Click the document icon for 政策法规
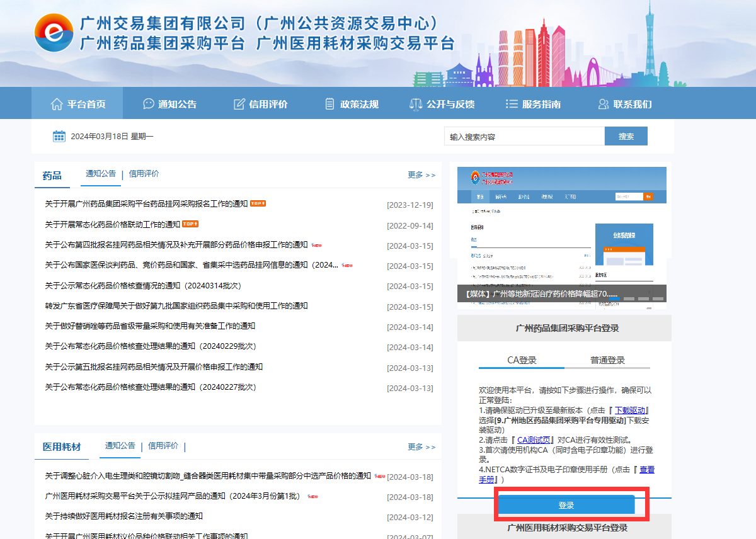This screenshot has height=539, width=756. point(329,104)
